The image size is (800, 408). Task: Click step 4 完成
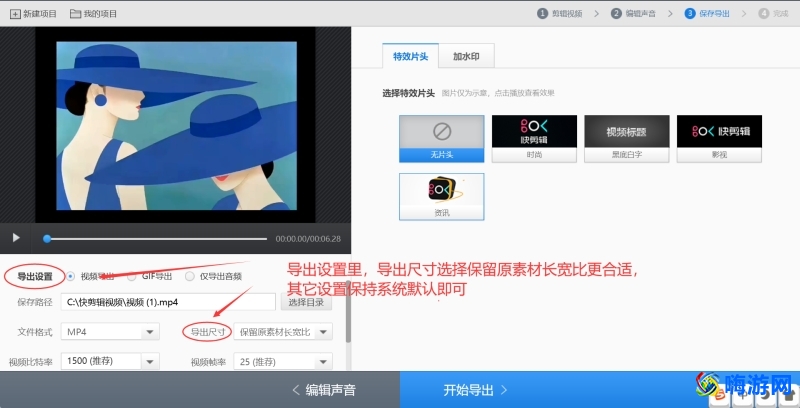pos(773,14)
